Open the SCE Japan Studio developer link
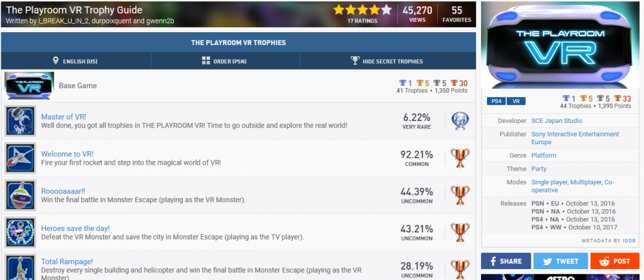 [556, 120]
